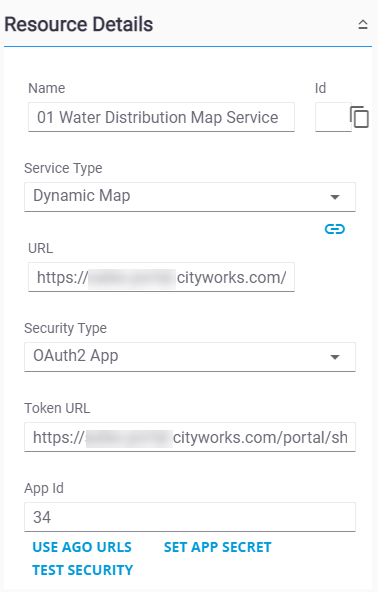This screenshot has width=378, height=592.
Task: Click the Dynamic Map selected value
Action: pyautogui.click(x=82, y=196)
